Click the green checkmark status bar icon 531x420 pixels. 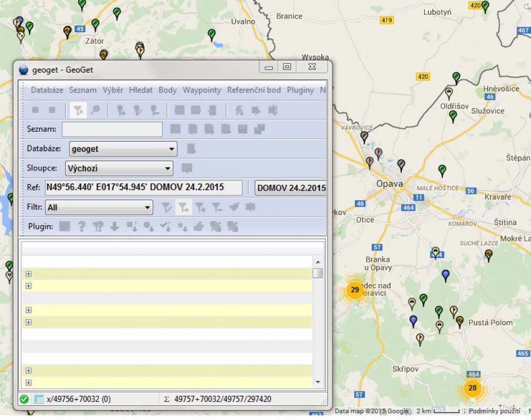[24, 399]
